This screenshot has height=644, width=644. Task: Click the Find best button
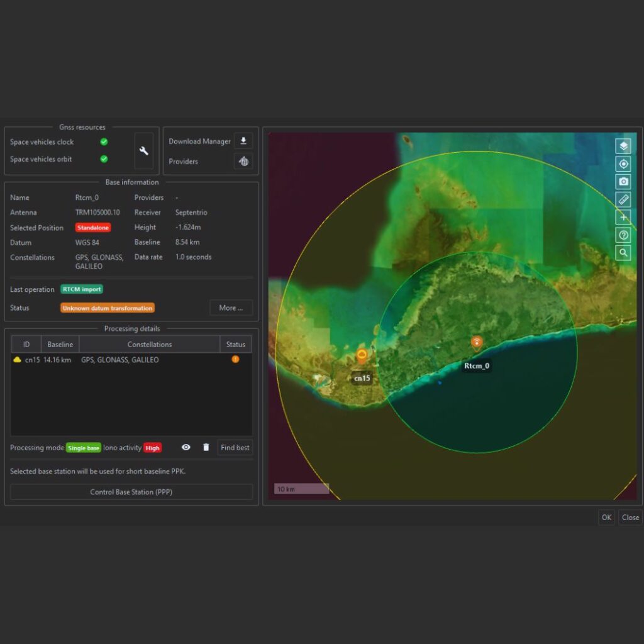[235, 448]
